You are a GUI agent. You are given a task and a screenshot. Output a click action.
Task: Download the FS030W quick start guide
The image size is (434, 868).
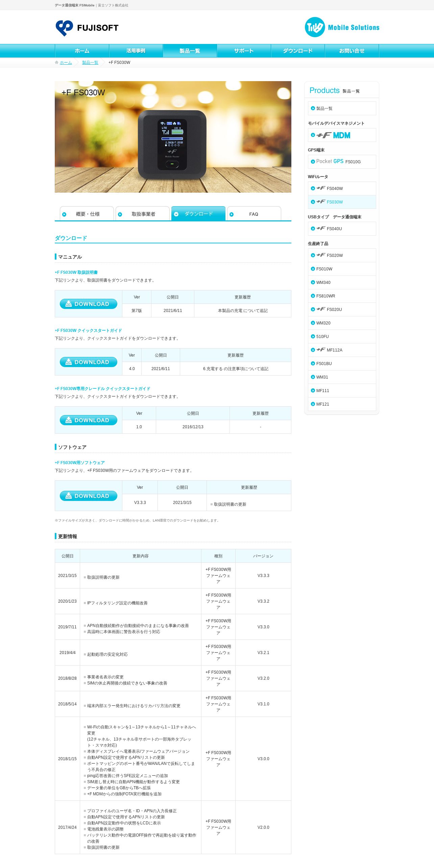click(x=89, y=362)
